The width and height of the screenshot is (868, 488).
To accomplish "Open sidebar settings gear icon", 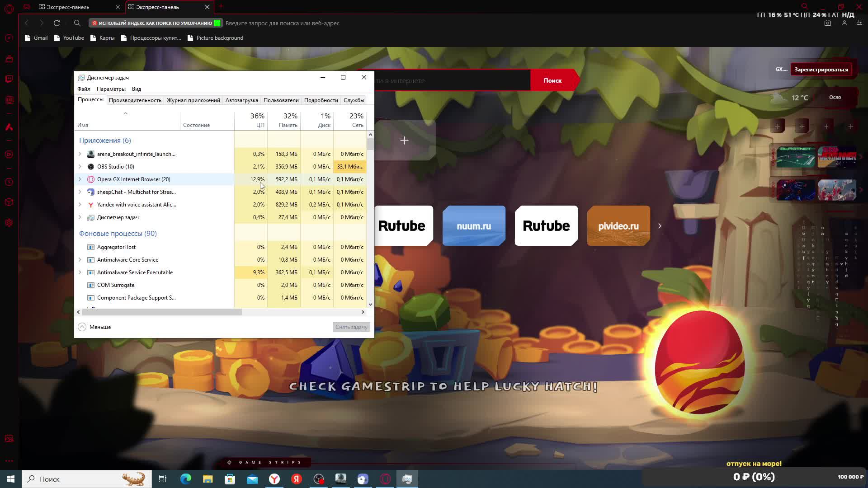I will tap(9, 223).
